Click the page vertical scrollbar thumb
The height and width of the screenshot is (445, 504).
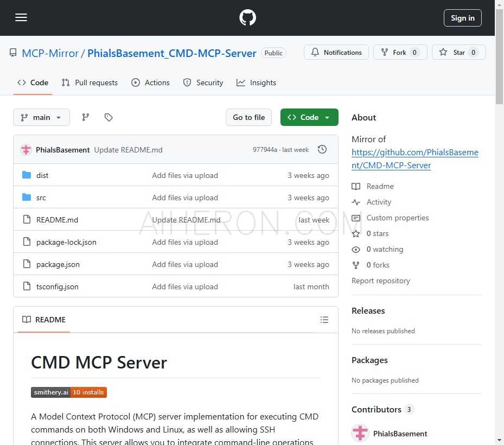pyautogui.click(x=499, y=56)
